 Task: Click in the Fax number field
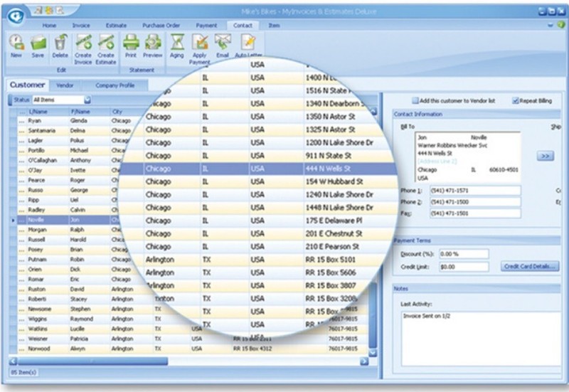tap(475, 213)
